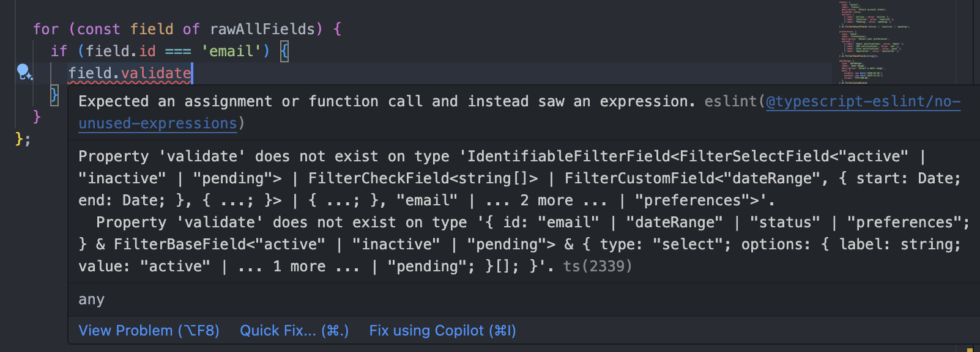
Task: Click the typescript-eslint hyperlink in the error popup
Action: click(863, 101)
